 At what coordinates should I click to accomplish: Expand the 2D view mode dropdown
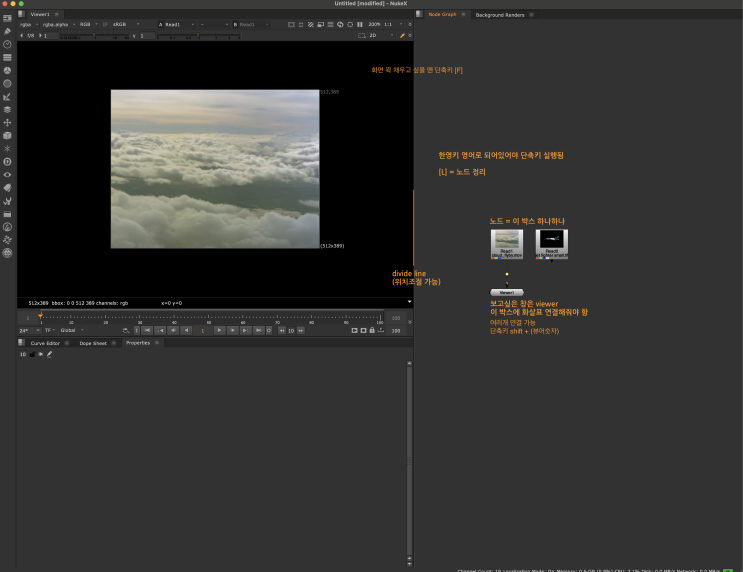(379, 35)
